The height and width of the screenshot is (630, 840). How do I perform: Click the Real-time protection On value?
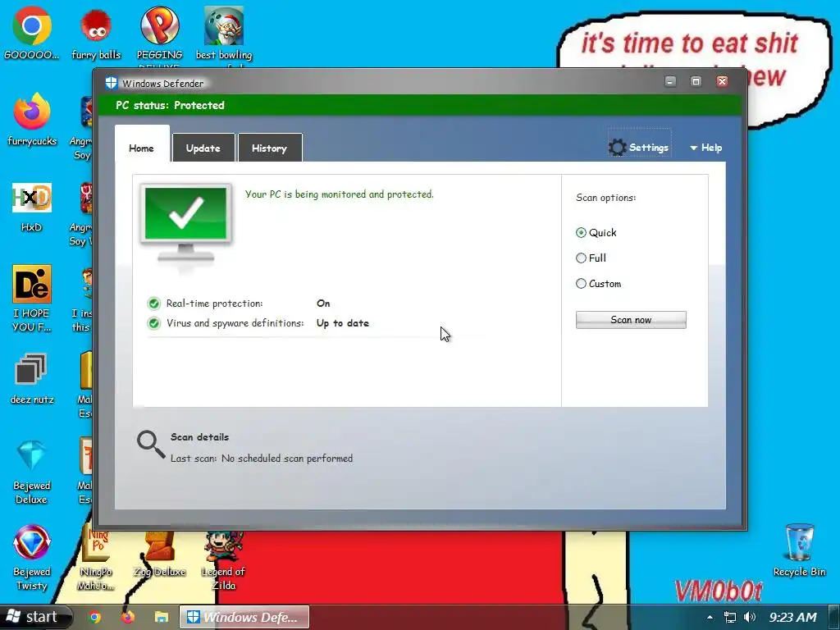323,304
